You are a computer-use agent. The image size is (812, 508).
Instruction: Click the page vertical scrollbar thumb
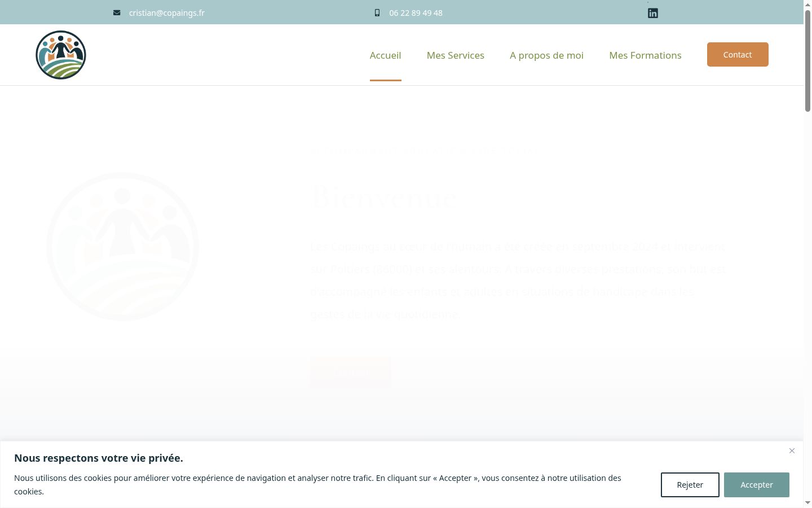pyautogui.click(x=807, y=61)
